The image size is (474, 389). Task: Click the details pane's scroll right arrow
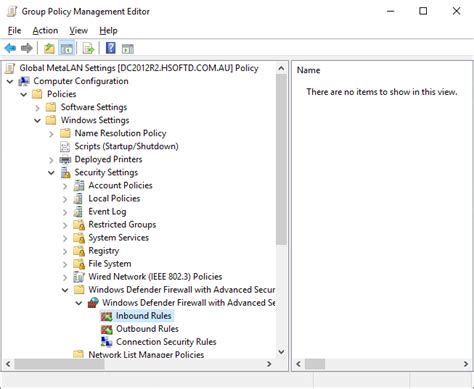(x=466, y=364)
